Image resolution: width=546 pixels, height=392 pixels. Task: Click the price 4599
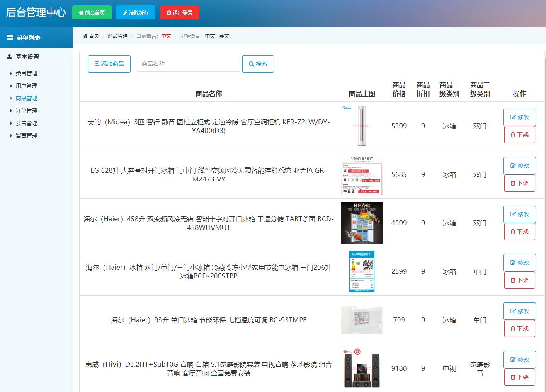399,223
